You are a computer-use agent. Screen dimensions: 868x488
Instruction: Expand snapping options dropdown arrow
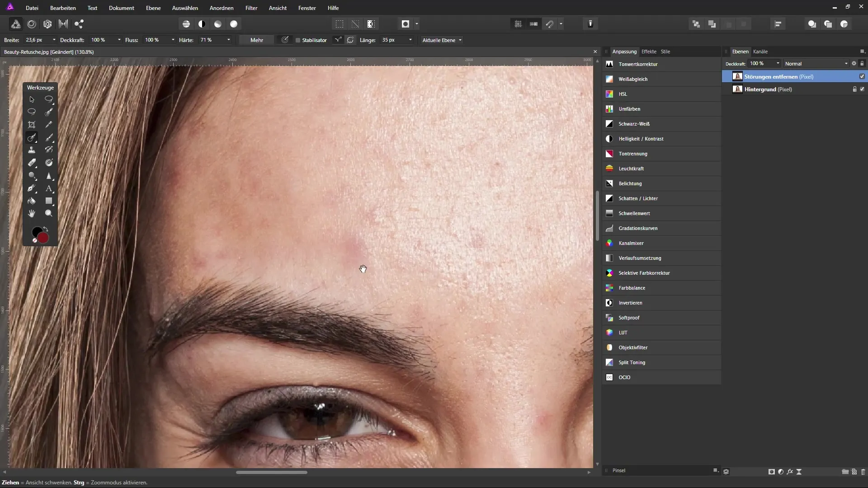coord(561,24)
